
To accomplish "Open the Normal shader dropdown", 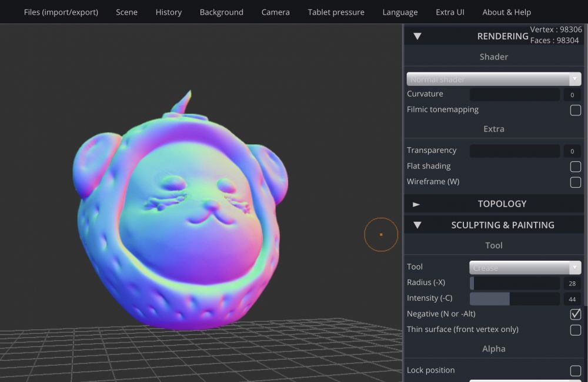I will (x=493, y=78).
